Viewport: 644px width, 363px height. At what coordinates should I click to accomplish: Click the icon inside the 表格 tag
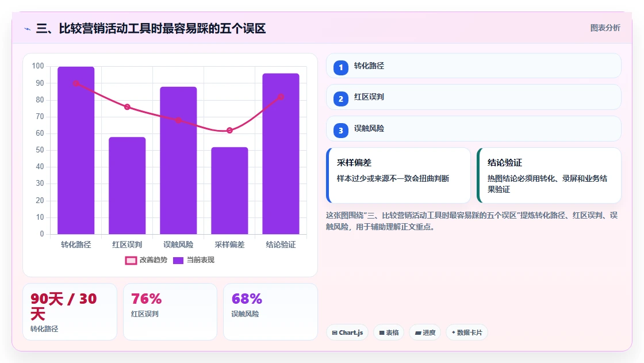coord(382,333)
